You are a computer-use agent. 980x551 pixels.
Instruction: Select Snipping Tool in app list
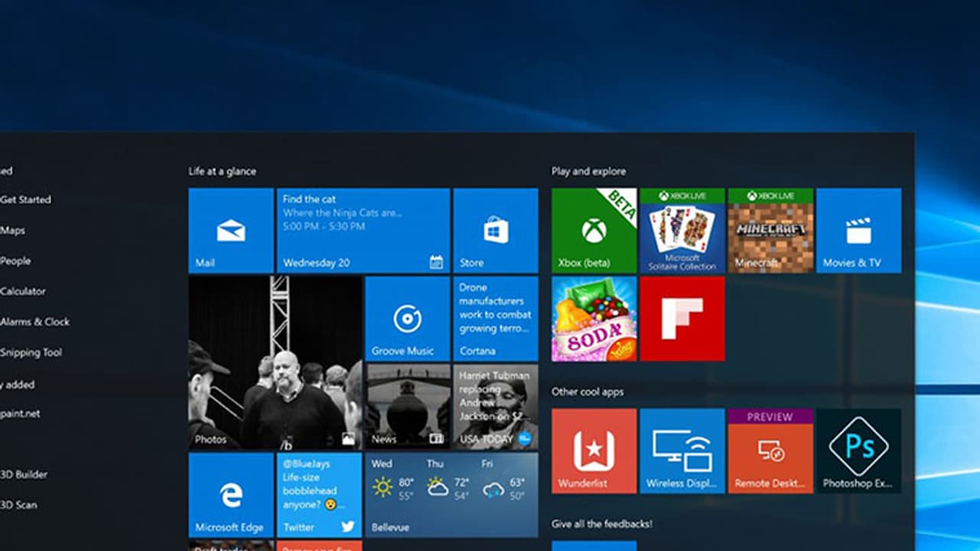point(31,353)
